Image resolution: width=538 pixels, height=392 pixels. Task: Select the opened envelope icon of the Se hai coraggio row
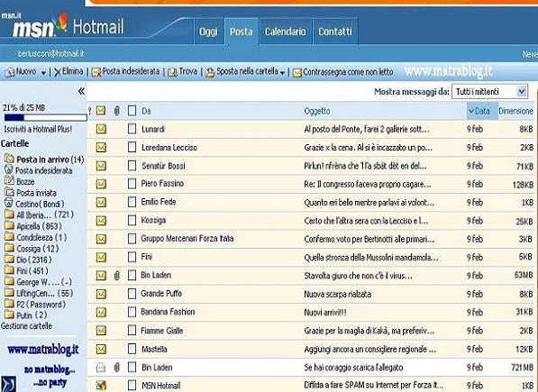pyautogui.click(x=101, y=368)
